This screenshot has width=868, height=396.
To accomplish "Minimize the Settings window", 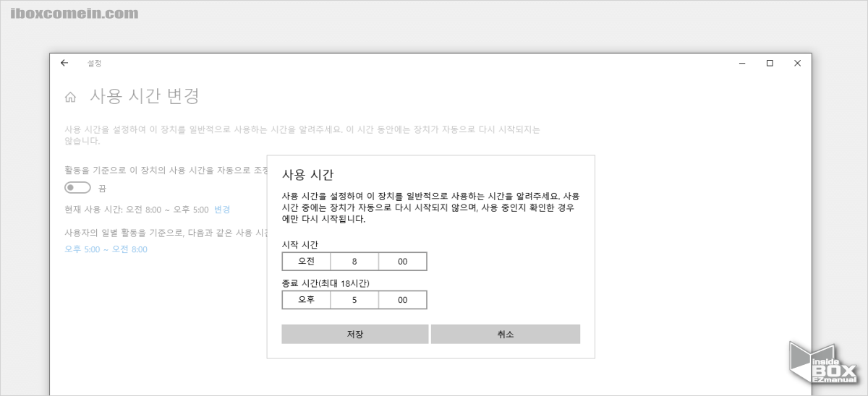I will point(742,63).
